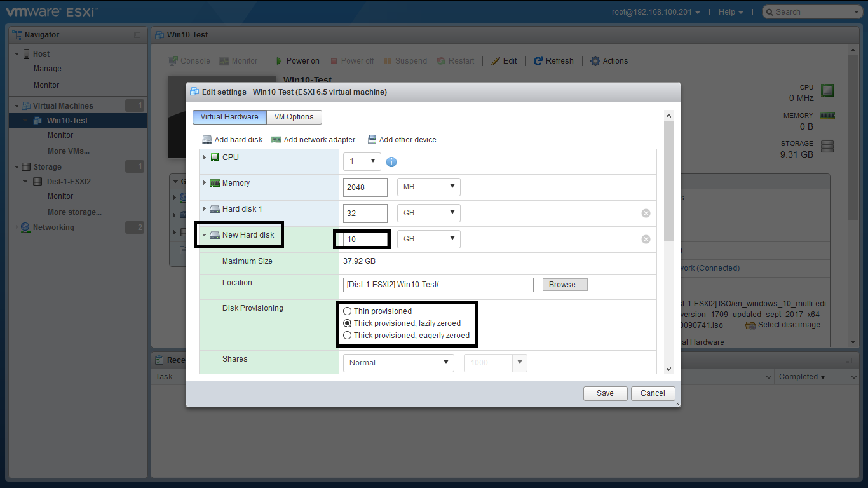Click the Save button

click(605, 393)
